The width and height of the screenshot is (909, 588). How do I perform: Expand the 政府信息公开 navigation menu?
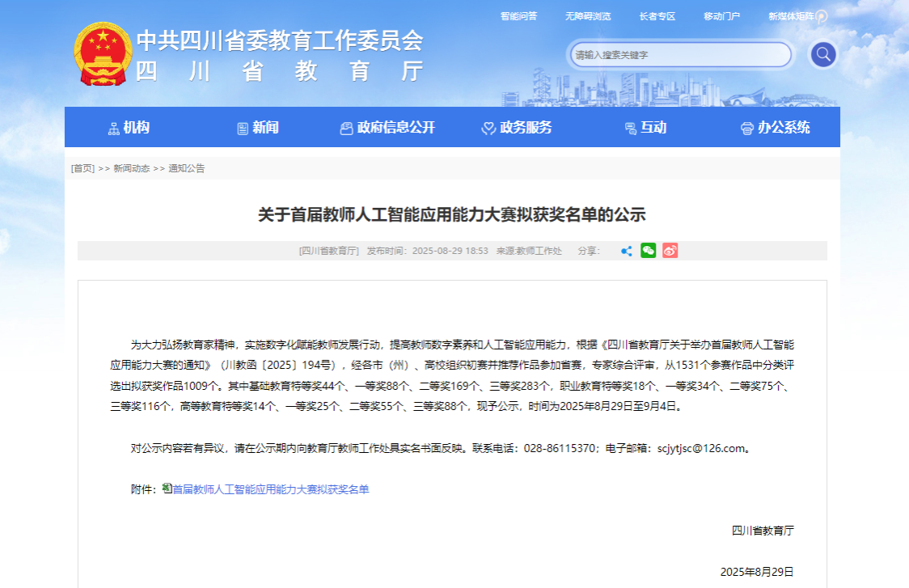[387, 128]
